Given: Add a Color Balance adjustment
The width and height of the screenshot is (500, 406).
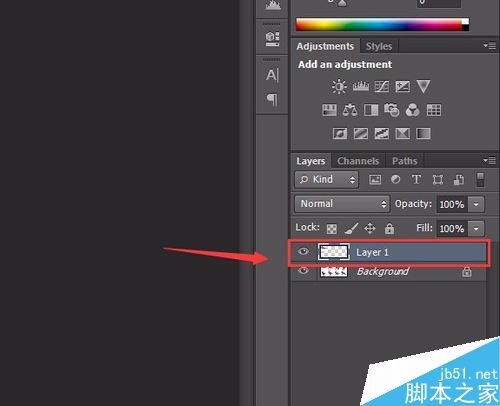Looking at the screenshot, I should point(350,110).
